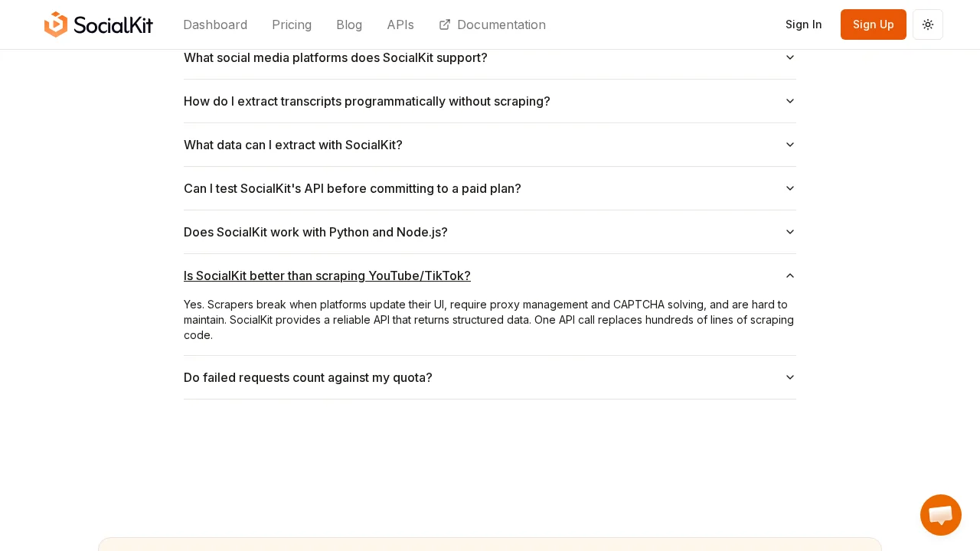Click the chevron beside Python and Node.js question

[x=790, y=232]
